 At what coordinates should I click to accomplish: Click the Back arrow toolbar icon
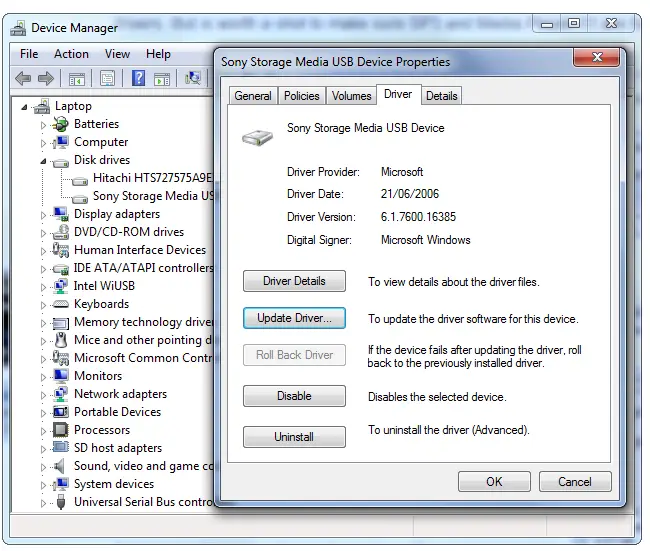pyautogui.click(x=23, y=78)
